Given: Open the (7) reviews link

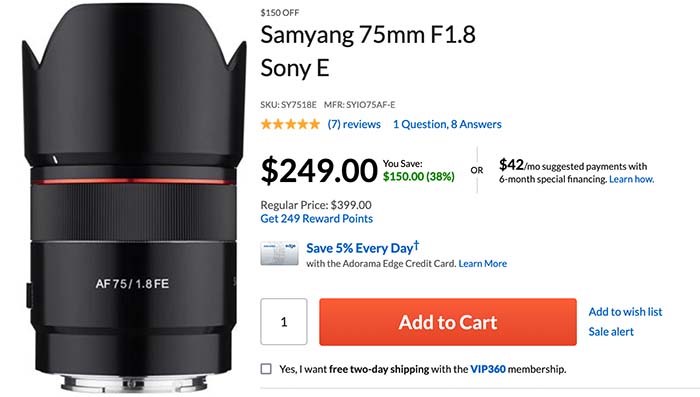Looking at the screenshot, I should (x=354, y=124).
